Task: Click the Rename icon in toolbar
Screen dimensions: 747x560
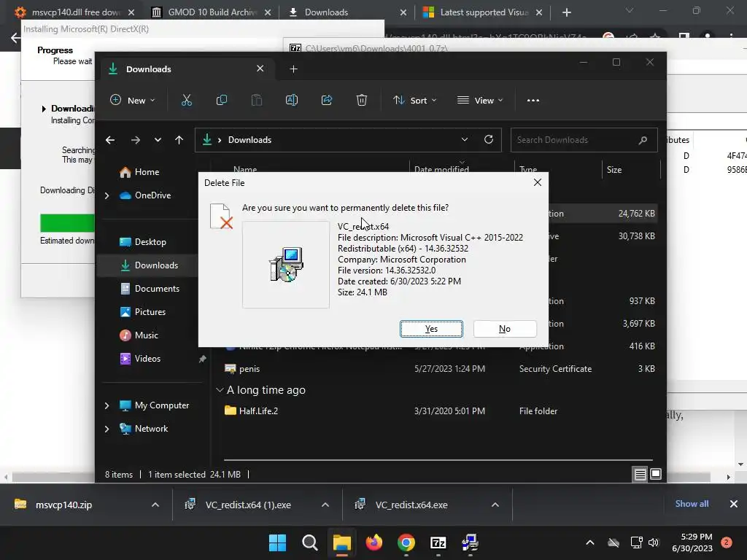Action: pyautogui.click(x=292, y=101)
